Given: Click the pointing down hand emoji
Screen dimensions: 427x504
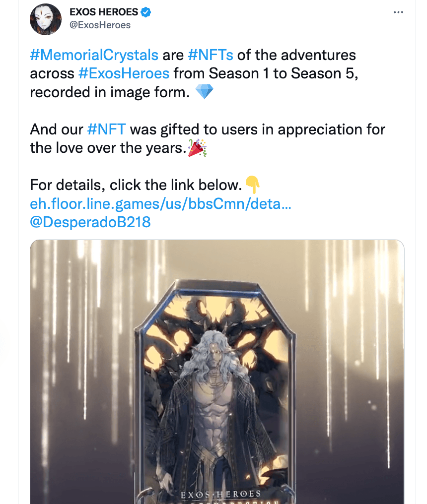Looking at the screenshot, I should click(x=253, y=185).
